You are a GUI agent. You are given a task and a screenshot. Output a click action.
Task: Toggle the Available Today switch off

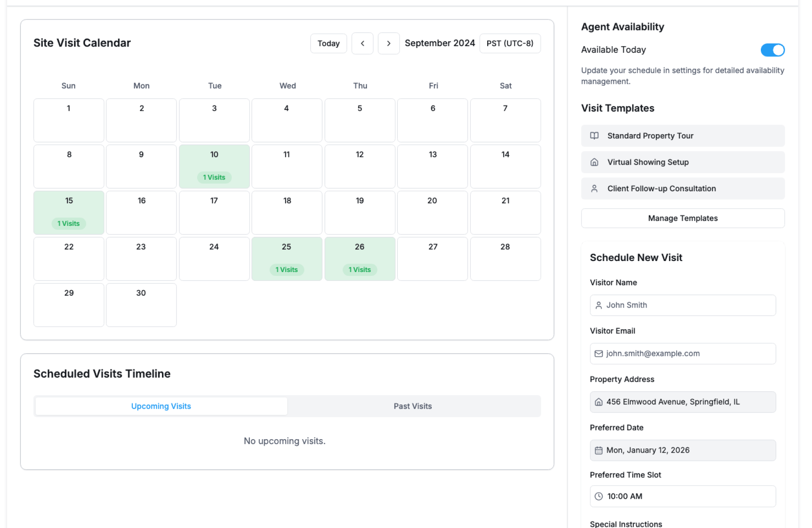pos(772,50)
